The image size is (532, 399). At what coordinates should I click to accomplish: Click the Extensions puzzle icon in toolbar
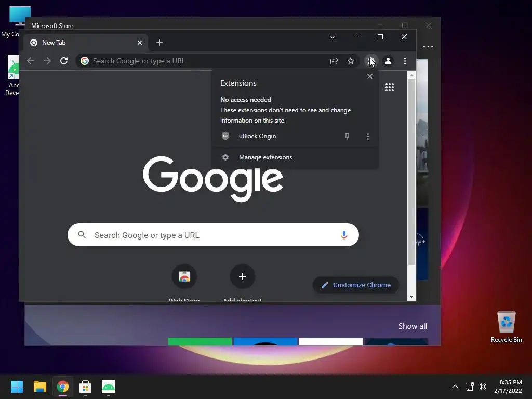(x=371, y=61)
